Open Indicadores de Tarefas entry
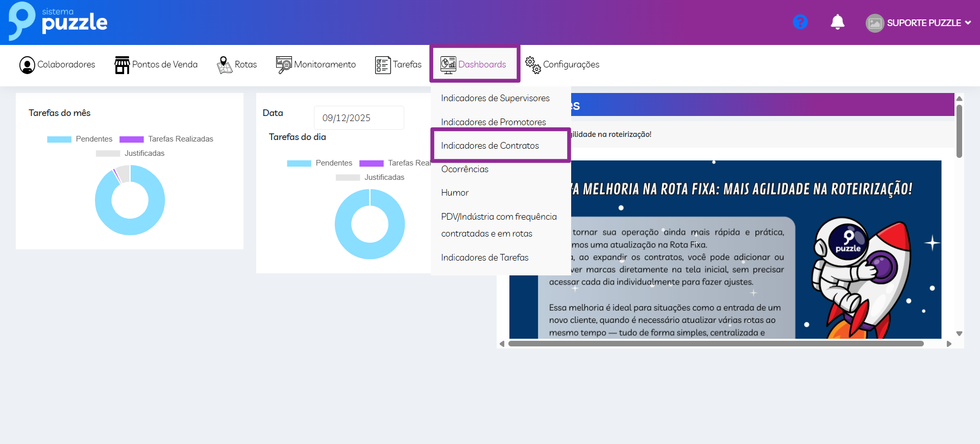980x444 pixels. pyautogui.click(x=484, y=258)
